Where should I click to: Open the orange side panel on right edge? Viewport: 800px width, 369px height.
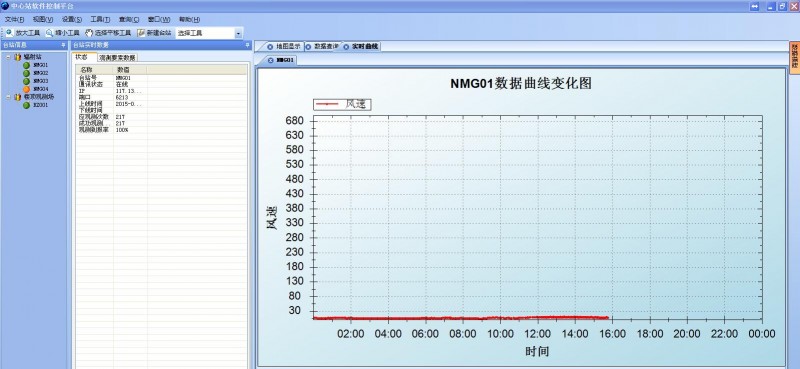point(794,58)
